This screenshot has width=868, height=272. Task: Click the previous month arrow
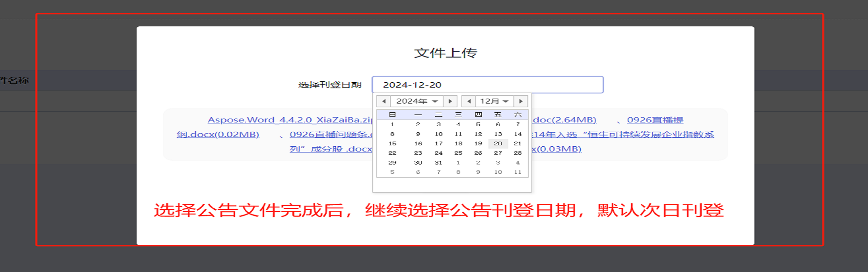(x=469, y=101)
